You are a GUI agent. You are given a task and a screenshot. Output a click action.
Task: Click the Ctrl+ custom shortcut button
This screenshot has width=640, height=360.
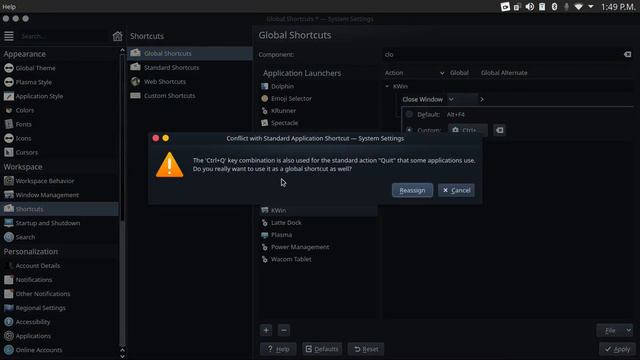tap(468, 130)
